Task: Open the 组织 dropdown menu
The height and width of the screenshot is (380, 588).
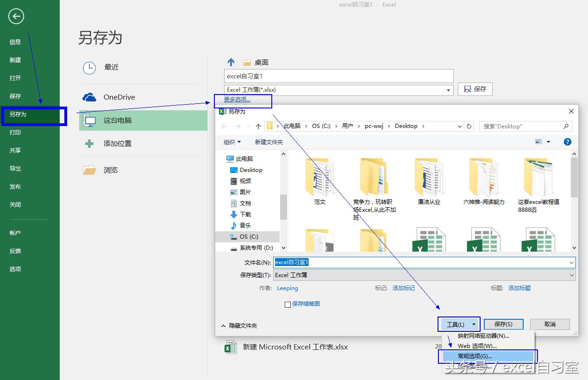Action: click(x=232, y=142)
